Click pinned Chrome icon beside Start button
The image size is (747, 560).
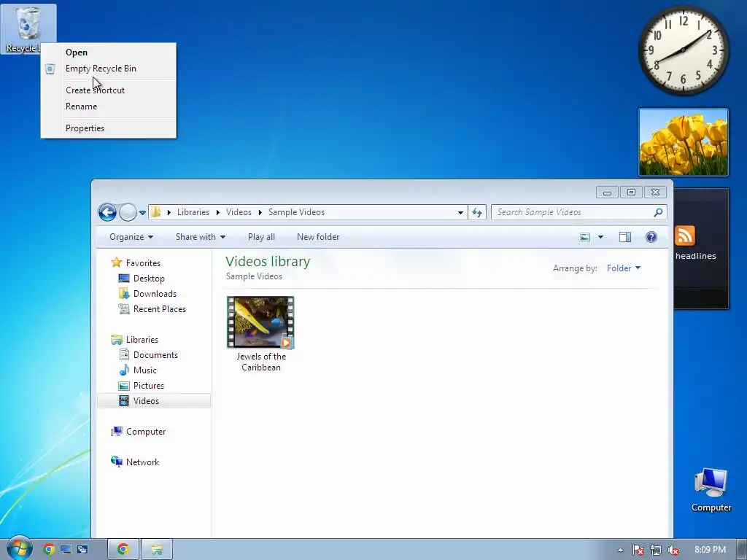(x=49, y=550)
